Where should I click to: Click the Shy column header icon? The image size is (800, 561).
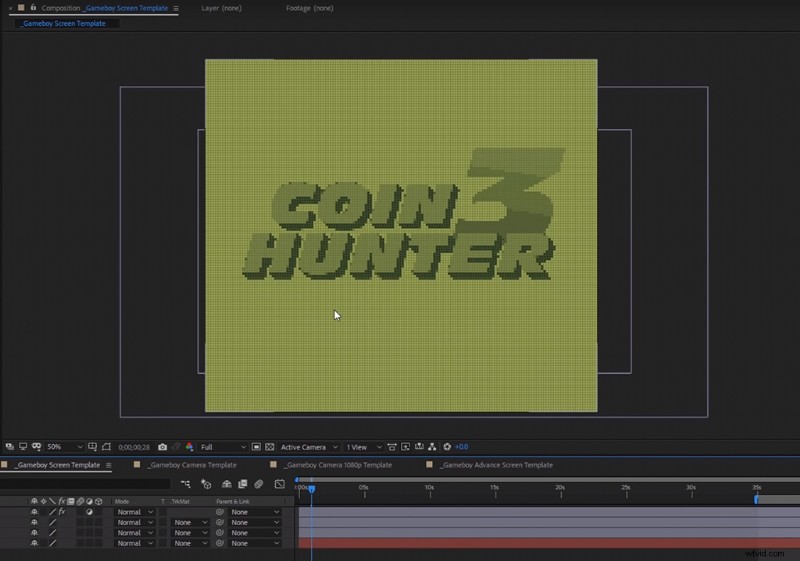pyautogui.click(x=34, y=501)
